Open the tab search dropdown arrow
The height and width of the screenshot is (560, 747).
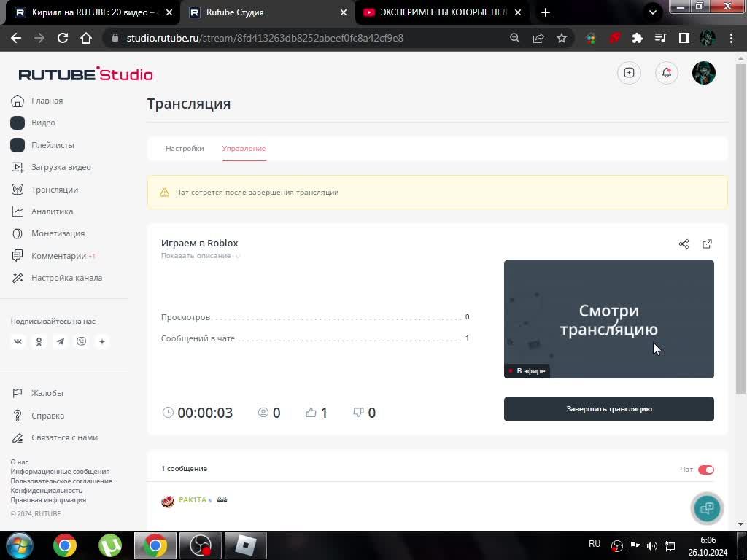(653, 12)
